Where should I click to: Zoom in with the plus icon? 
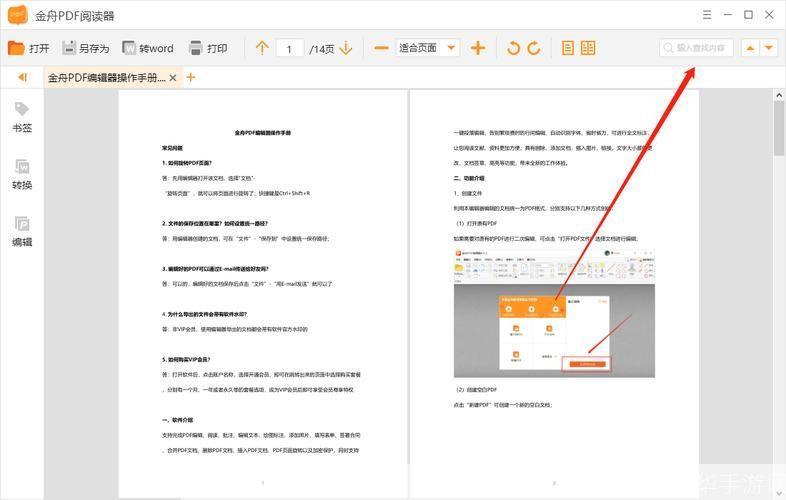[478, 48]
